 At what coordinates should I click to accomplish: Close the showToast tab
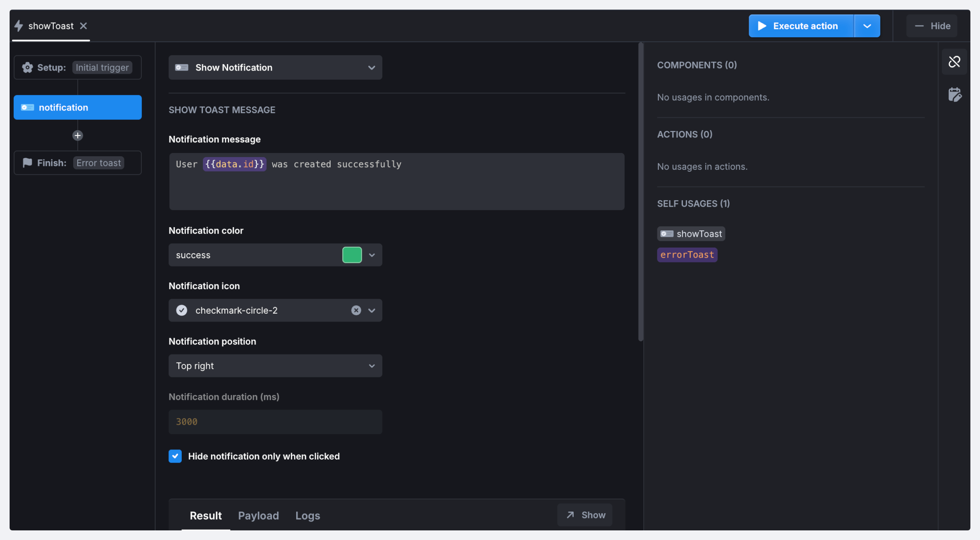[83, 26]
